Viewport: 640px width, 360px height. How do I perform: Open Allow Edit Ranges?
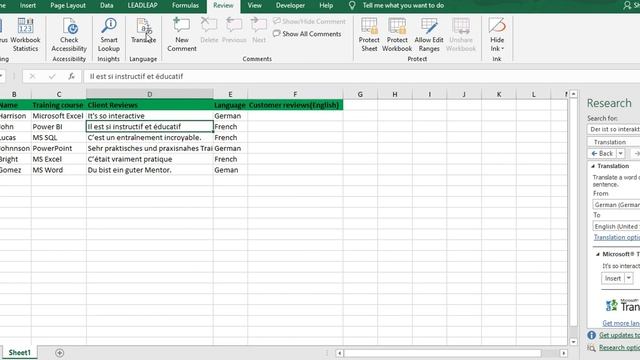[429, 35]
